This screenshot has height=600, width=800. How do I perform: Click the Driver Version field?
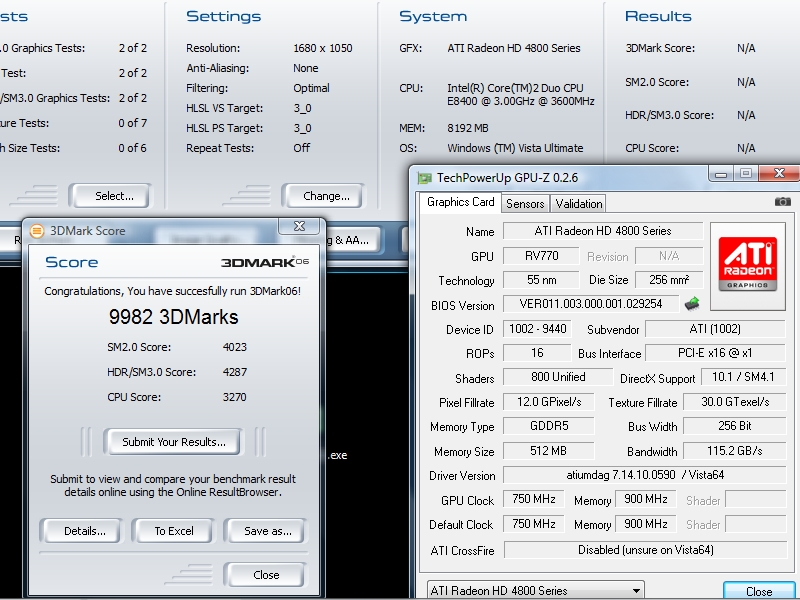645,475
